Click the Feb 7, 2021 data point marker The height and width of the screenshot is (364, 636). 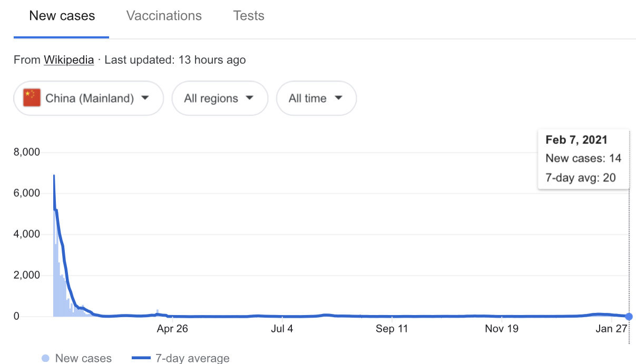[629, 317]
